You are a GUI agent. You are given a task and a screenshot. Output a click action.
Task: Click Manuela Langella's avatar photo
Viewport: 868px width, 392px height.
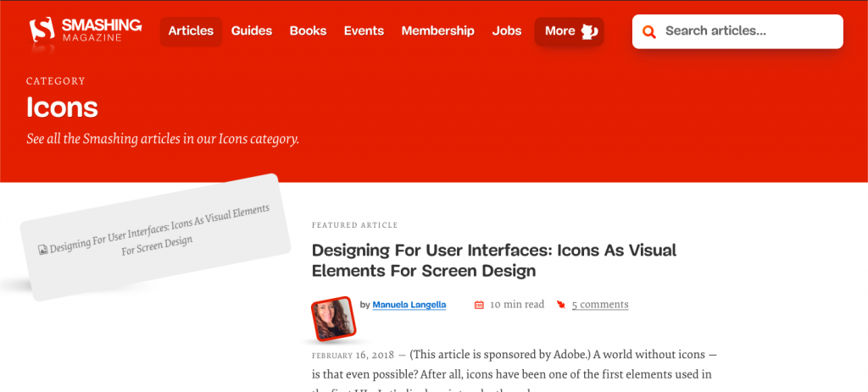[332, 318]
